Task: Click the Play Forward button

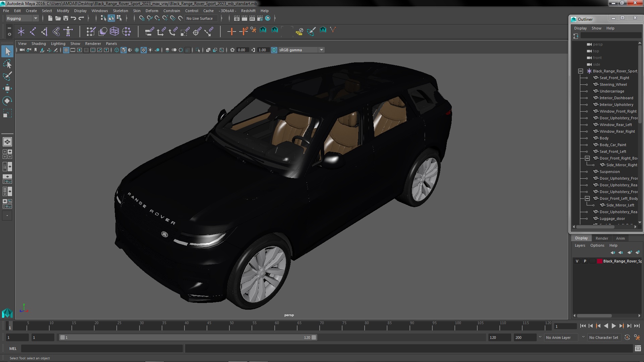Action: pyautogui.click(x=613, y=326)
